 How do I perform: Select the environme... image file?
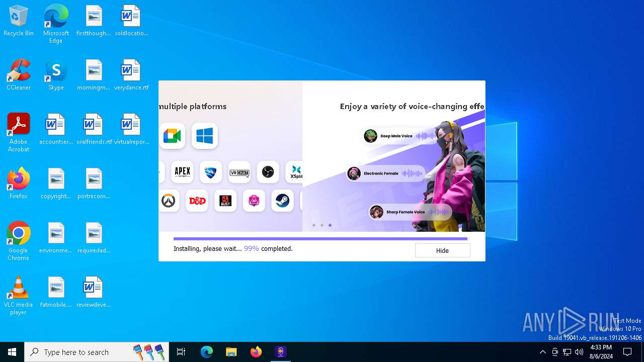click(x=56, y=238)
